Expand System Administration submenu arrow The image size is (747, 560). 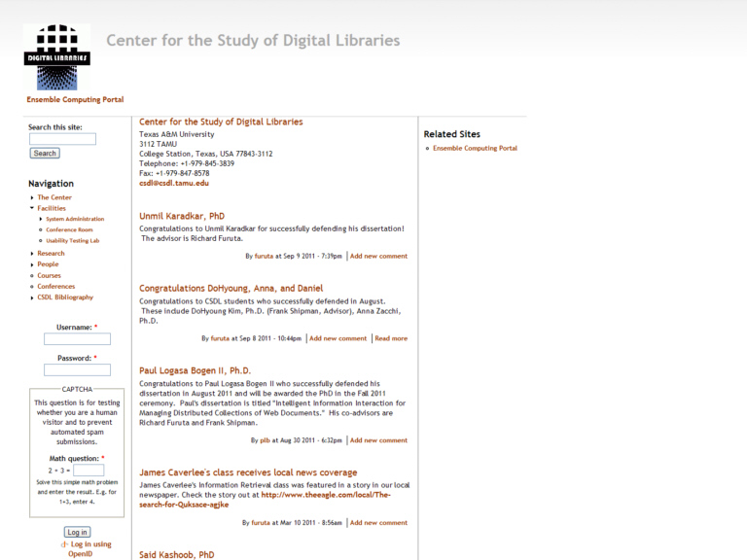point(41,219)
